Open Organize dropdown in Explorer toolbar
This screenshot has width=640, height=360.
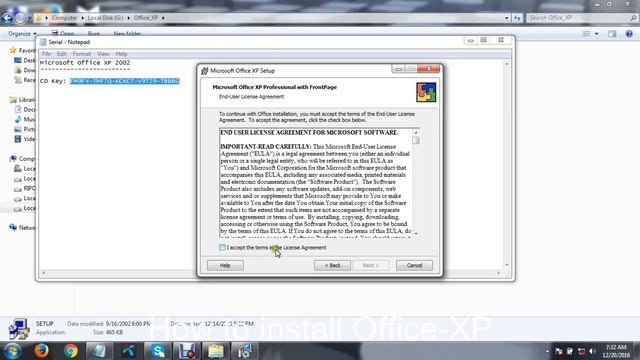(x=22, y=34)
